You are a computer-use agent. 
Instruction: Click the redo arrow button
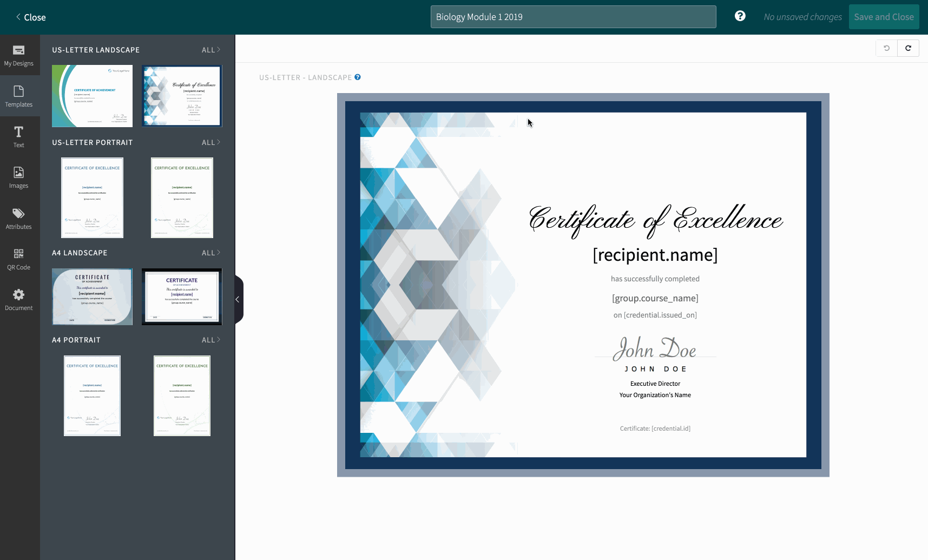908,48
